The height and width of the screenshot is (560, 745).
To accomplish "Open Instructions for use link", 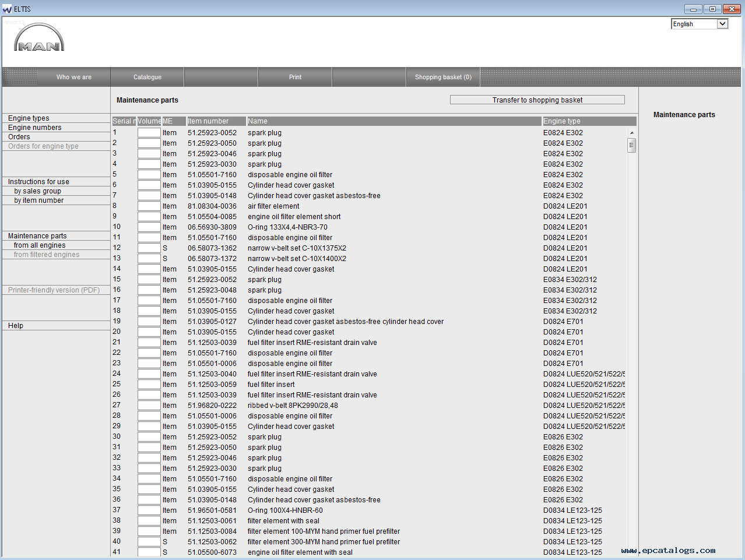I will 38,182.
